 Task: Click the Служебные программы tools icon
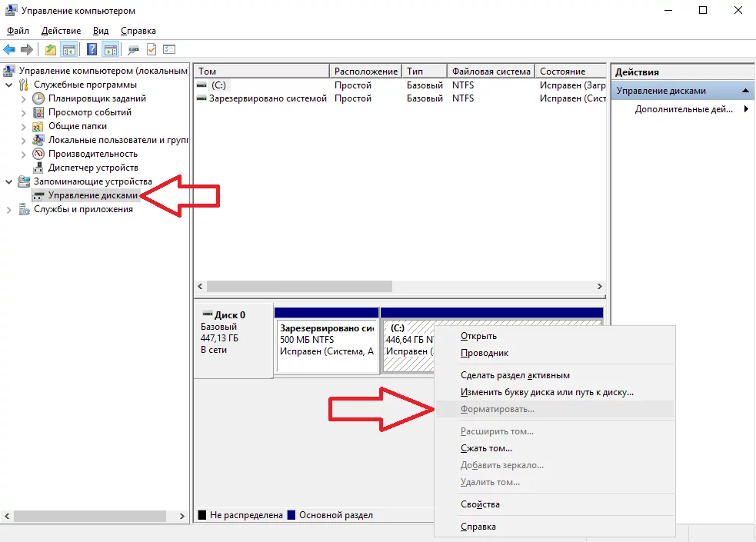[24, 85]
